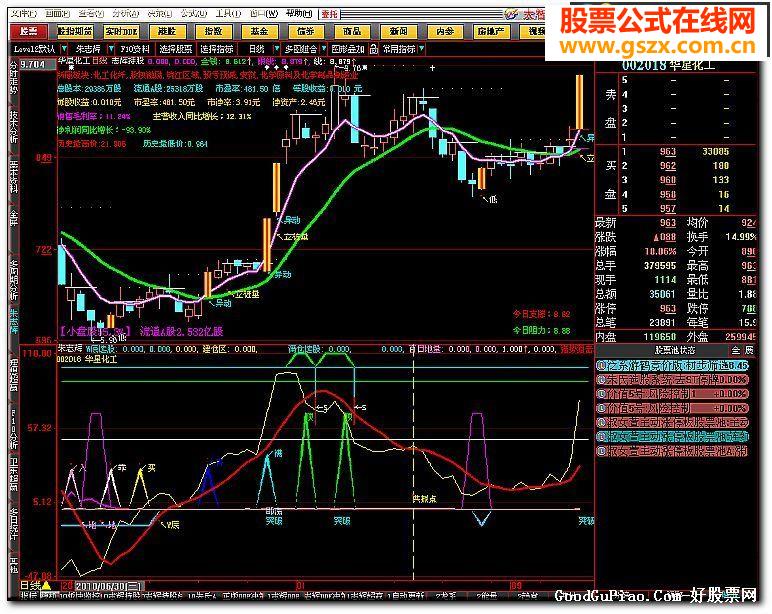Click the 选择股票 toolbar item

pyautogui.click(x=176, y=49)
